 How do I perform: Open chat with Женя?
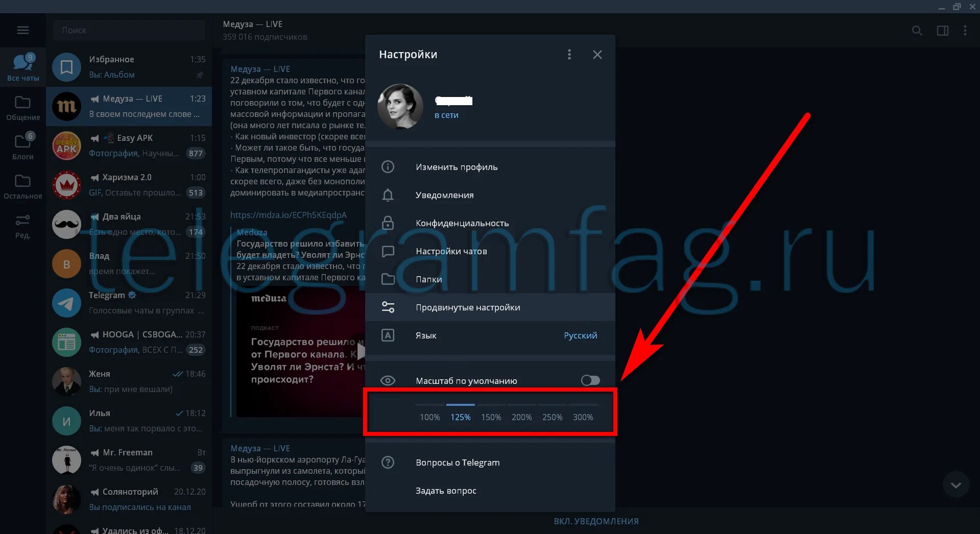(129, 381)
